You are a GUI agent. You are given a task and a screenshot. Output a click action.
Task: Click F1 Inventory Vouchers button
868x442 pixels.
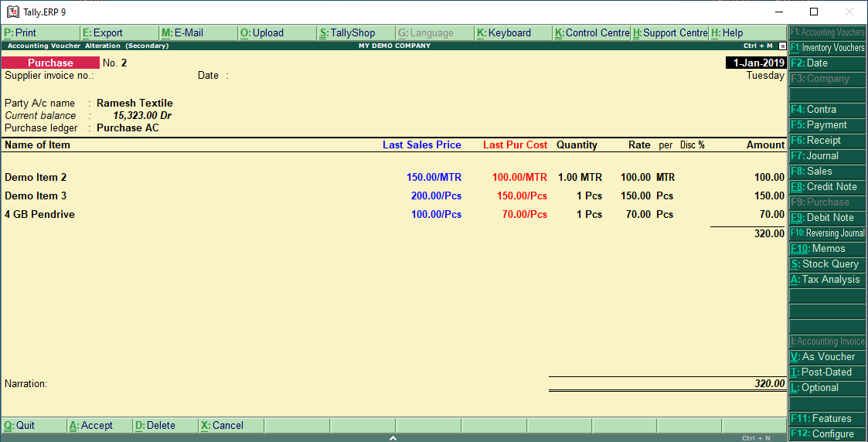[827, 48]
